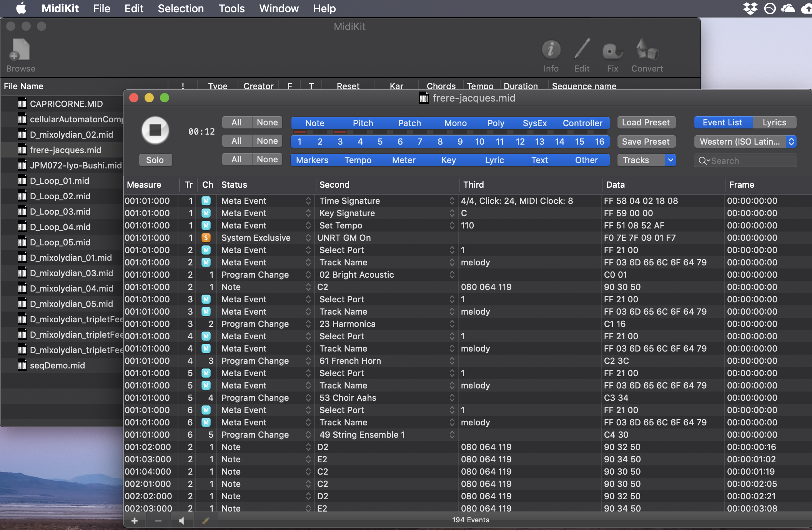Image resolution: width=812 pixels, height=530 pixels.
Task: Open Second stepper on 23 Harmonica row
Action: 452,323
